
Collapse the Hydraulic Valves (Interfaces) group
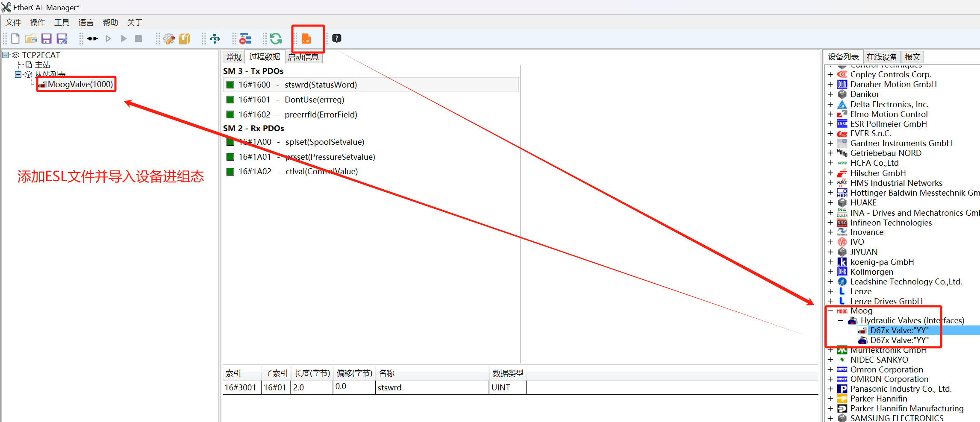841,320
